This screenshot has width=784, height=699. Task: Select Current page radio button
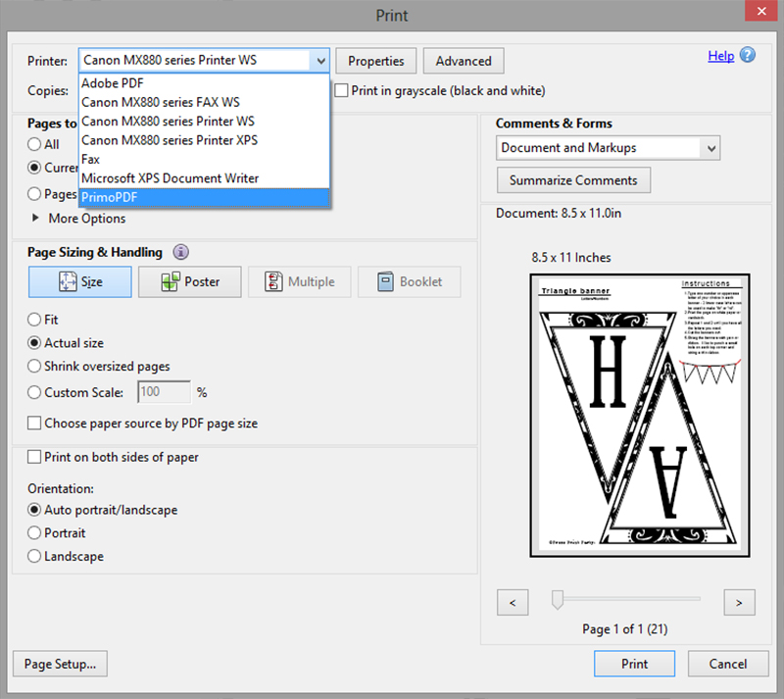click(34, 167)
